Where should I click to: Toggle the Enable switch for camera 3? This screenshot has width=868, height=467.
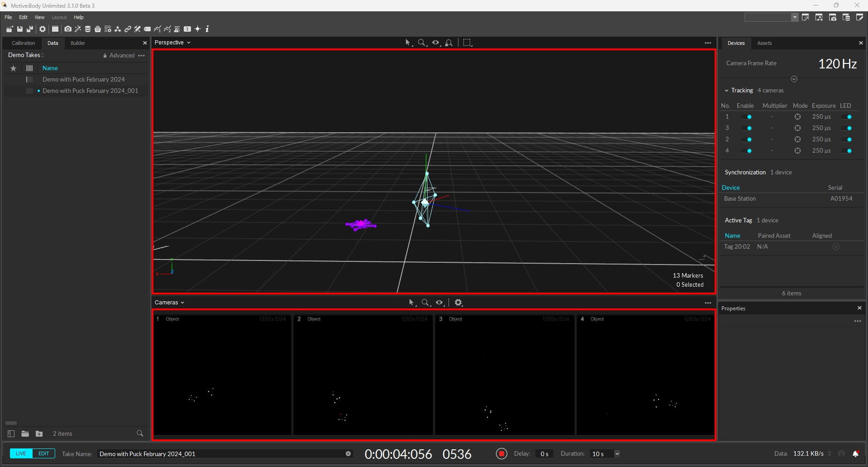click(x=747, y=128)
